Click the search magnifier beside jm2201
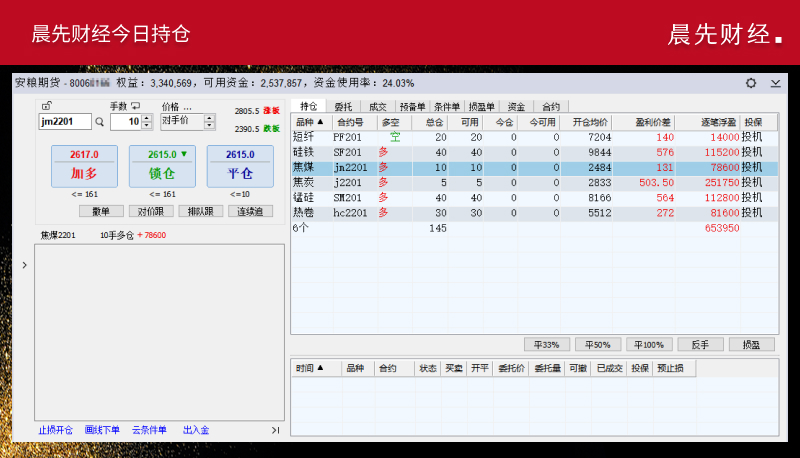The width and height of the screenshot is (800, 458). click(99, 122)
